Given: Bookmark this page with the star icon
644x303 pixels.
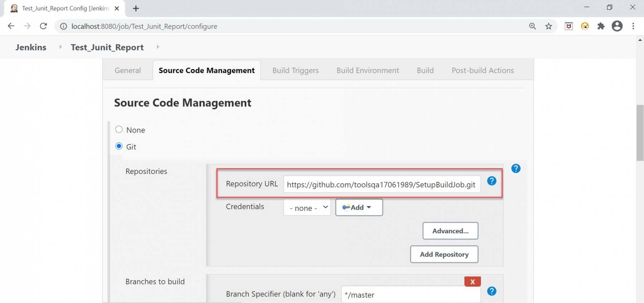Looking at the screenshot, I should [548, 26].
